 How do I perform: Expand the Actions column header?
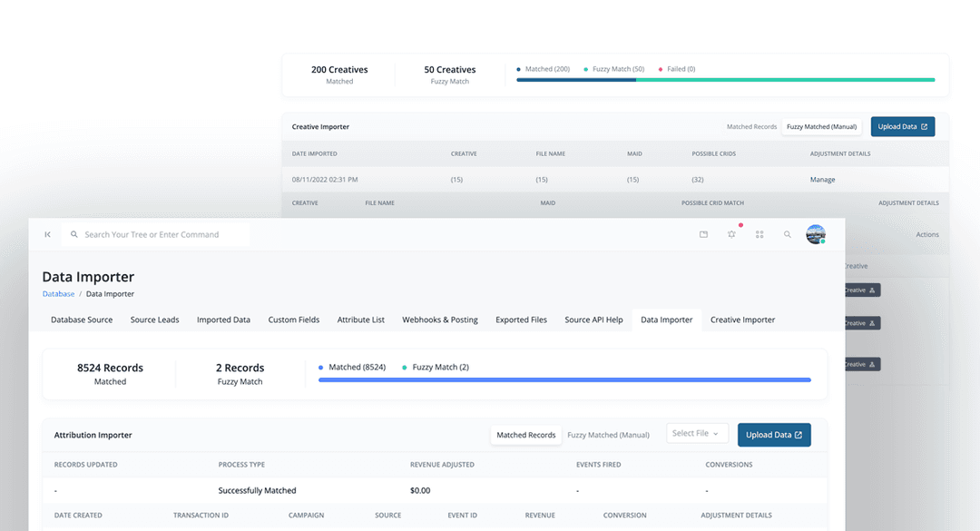927,234
